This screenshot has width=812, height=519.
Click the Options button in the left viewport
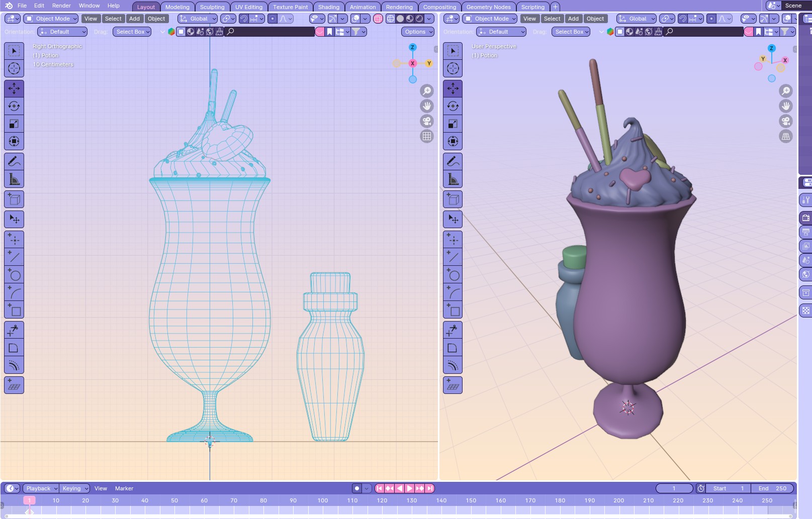(x=417, y=32)
